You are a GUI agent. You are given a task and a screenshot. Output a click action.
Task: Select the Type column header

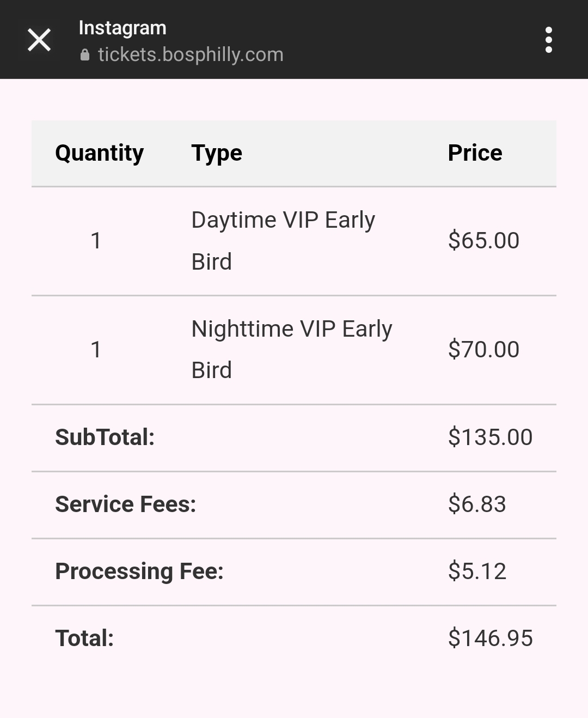point(217,153)
